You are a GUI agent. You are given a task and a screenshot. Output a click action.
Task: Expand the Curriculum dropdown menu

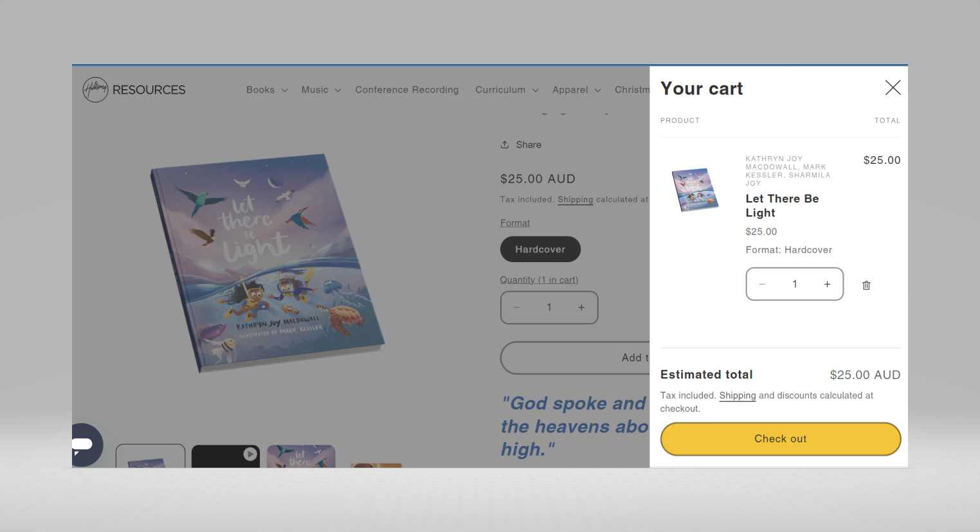(x=507, y=90)
